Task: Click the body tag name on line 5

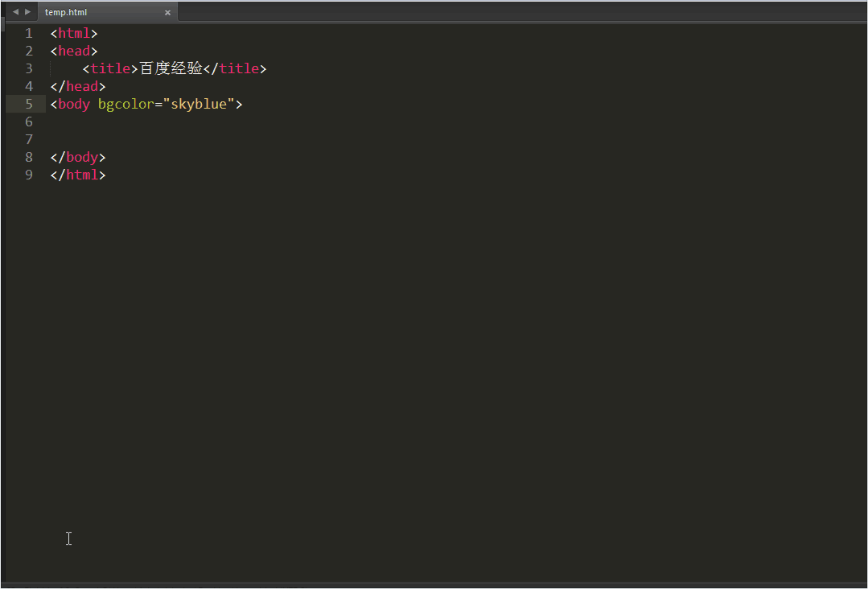Action: [74, 104]
